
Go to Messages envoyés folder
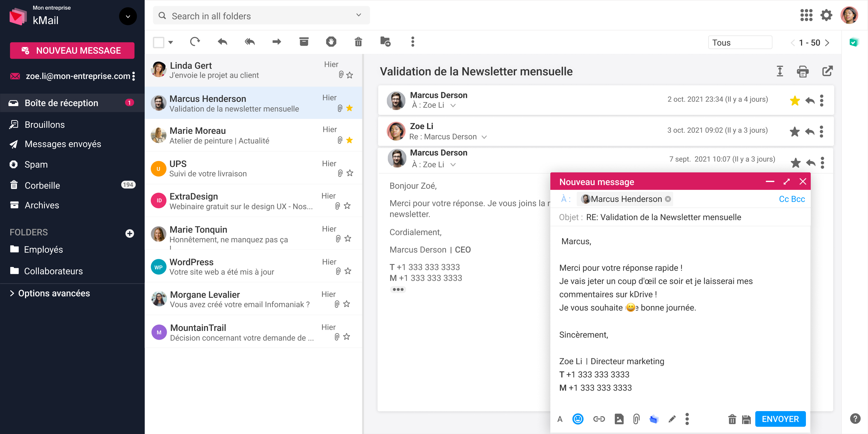tap(63, 144)
